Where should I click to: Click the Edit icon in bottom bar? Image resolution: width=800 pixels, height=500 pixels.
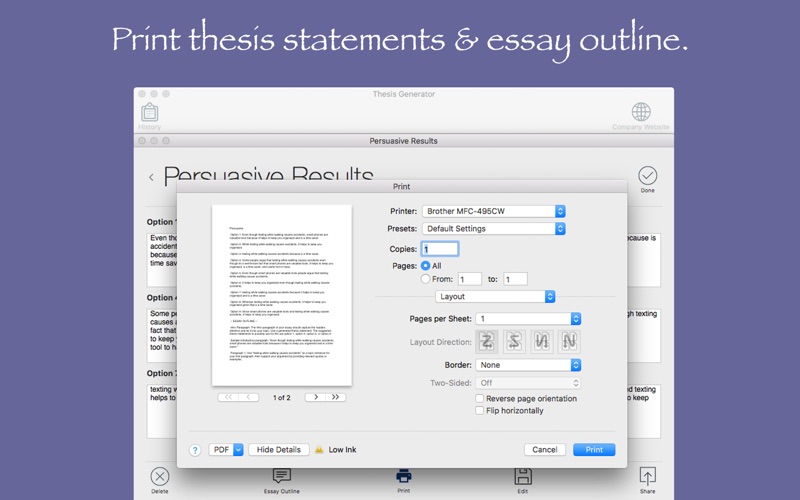tap(522, 477)
